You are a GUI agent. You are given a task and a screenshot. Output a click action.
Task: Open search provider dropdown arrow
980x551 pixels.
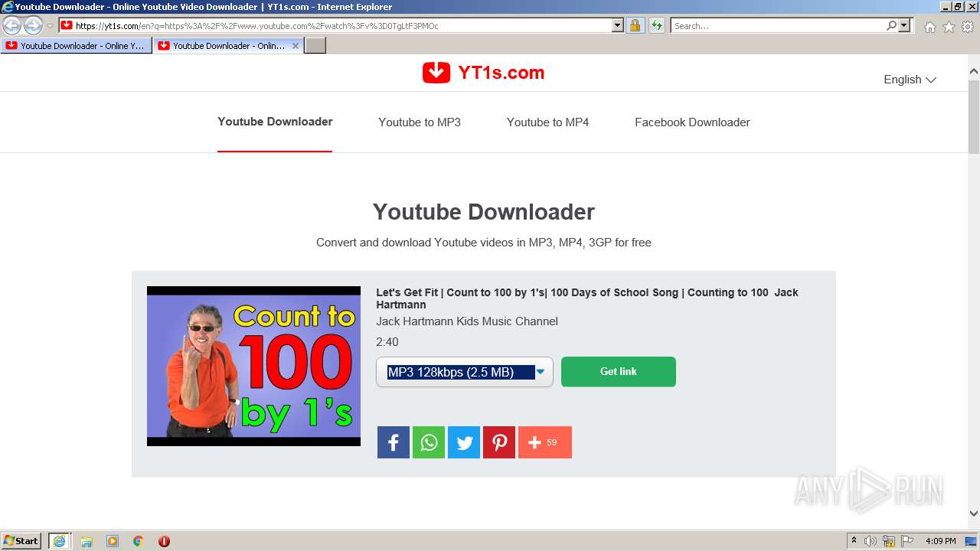coord(905,25)
